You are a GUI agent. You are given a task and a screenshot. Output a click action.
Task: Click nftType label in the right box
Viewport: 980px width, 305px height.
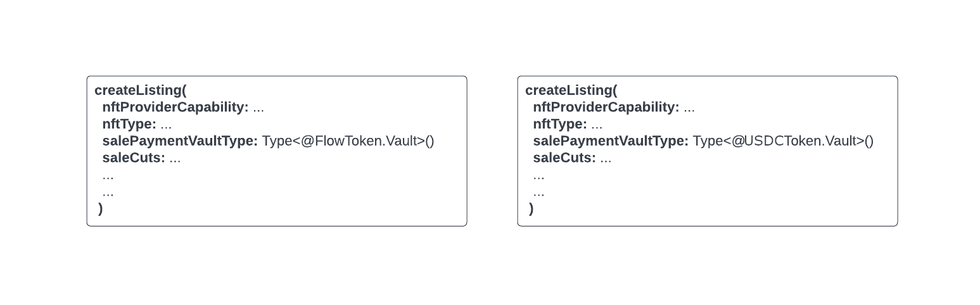point(560,125)
